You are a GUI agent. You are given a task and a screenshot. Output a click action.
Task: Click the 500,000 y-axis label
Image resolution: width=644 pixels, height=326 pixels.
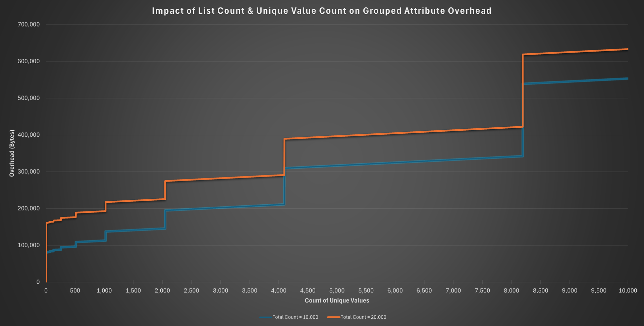pos(29,98)
